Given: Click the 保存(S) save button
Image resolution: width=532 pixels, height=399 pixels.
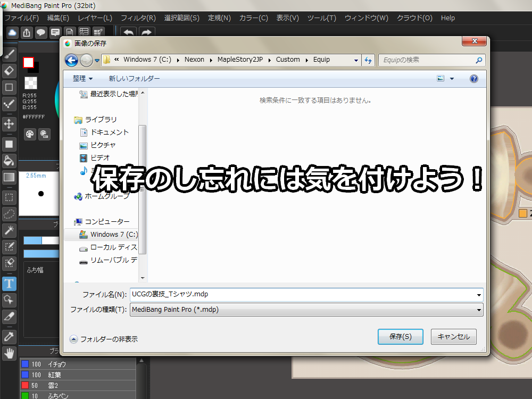Looking at the screenshot, I should tap(401, 337).
